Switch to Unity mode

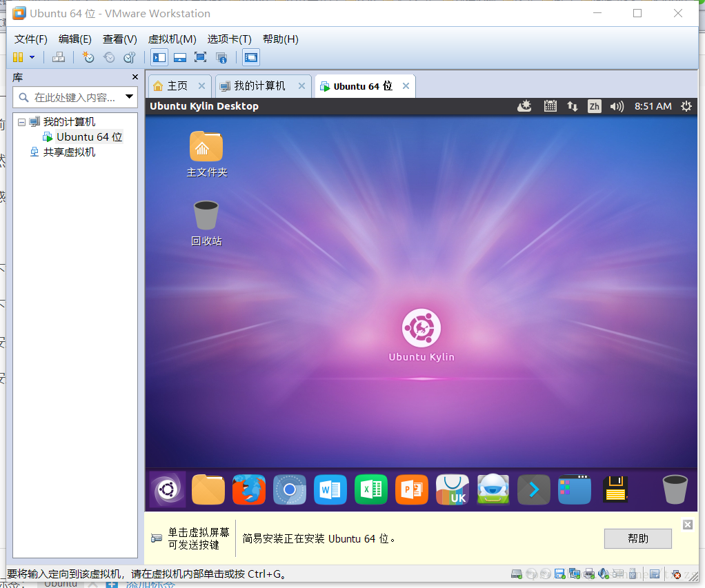tap(221, 57)
